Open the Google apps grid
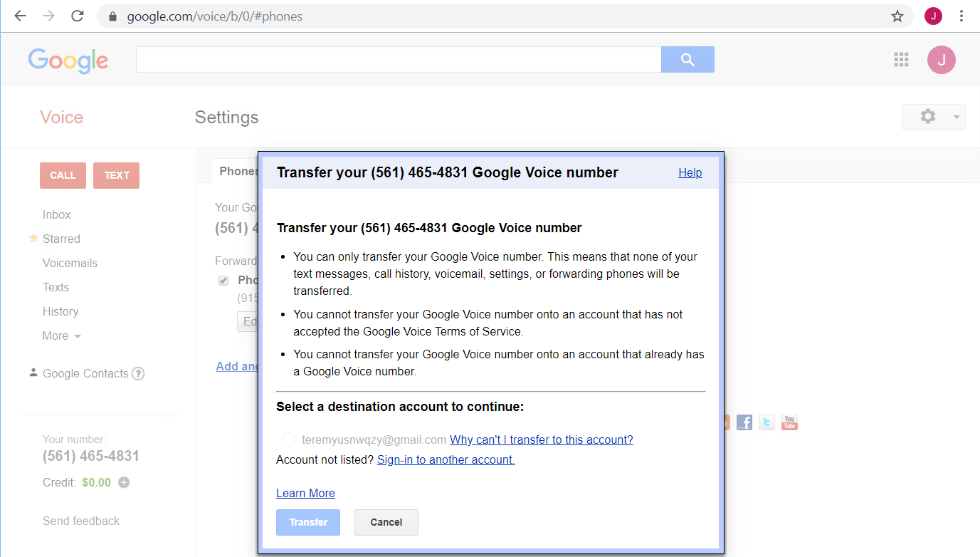Viewport: 980px width, 557px height. pos(902,60)
